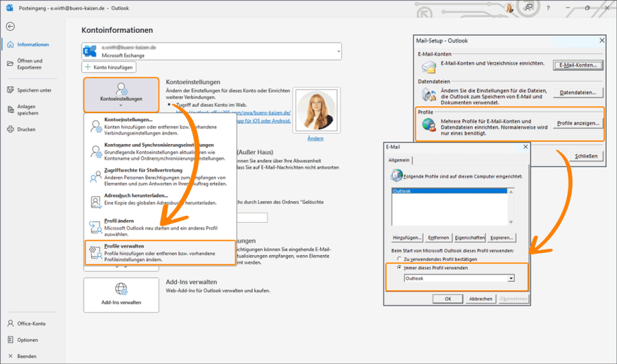Click the user avatar in the title bar
This screenshot has height=364, width=617.
[x=509, y=8]
